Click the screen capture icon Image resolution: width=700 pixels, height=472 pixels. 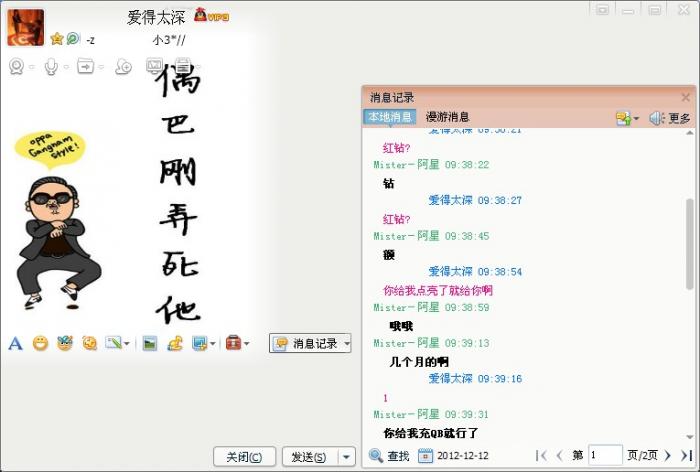(x=199, y=343)
